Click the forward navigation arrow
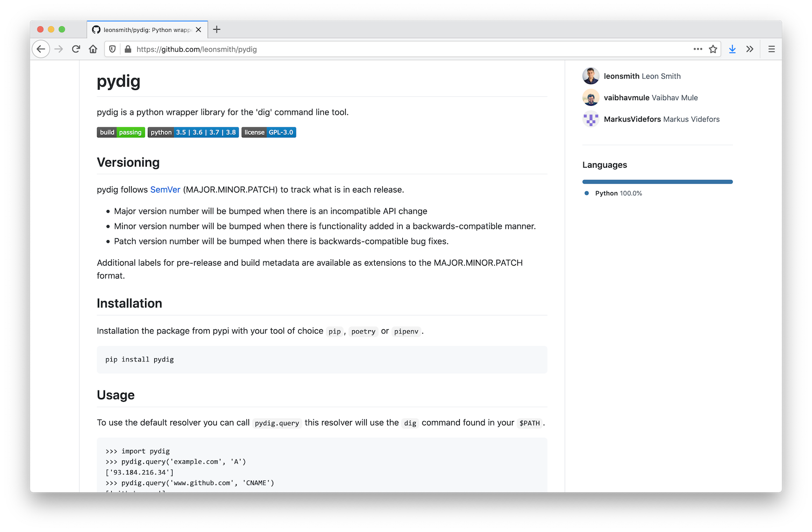Viewport: 812px width, 532px height. (x=59, y=49)
